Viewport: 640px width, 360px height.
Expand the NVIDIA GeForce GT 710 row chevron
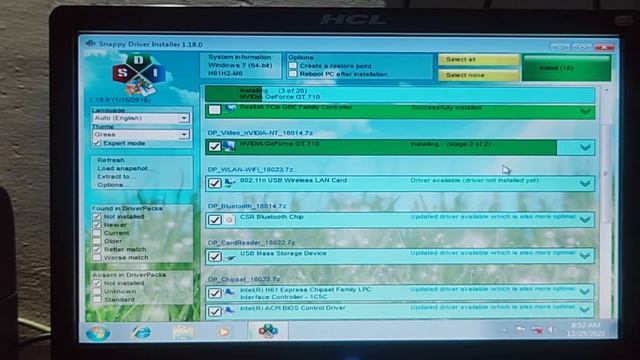[585, 147]
